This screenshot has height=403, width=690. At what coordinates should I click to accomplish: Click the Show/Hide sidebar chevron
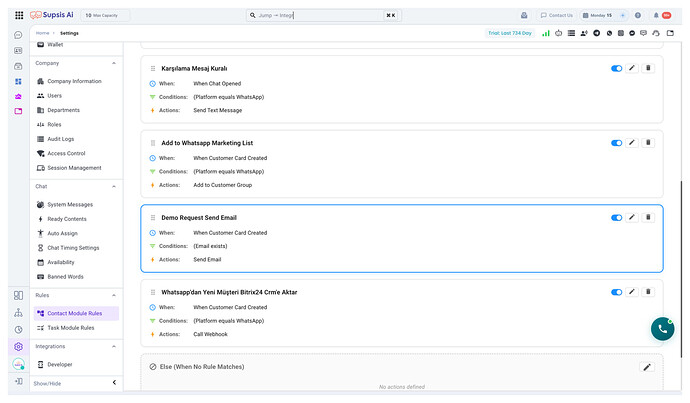point(114,382)
